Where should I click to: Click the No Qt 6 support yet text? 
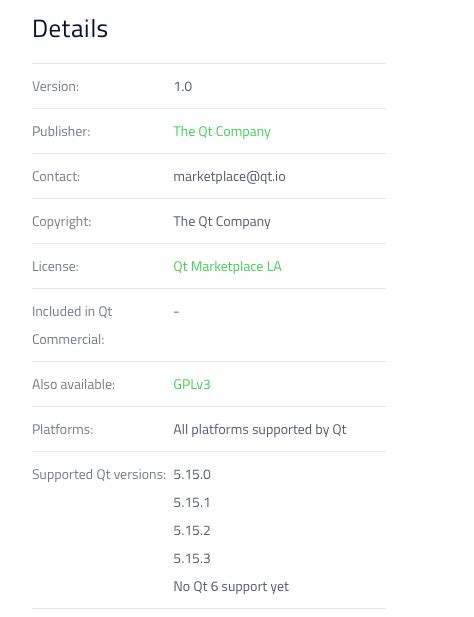pos(231,587)
